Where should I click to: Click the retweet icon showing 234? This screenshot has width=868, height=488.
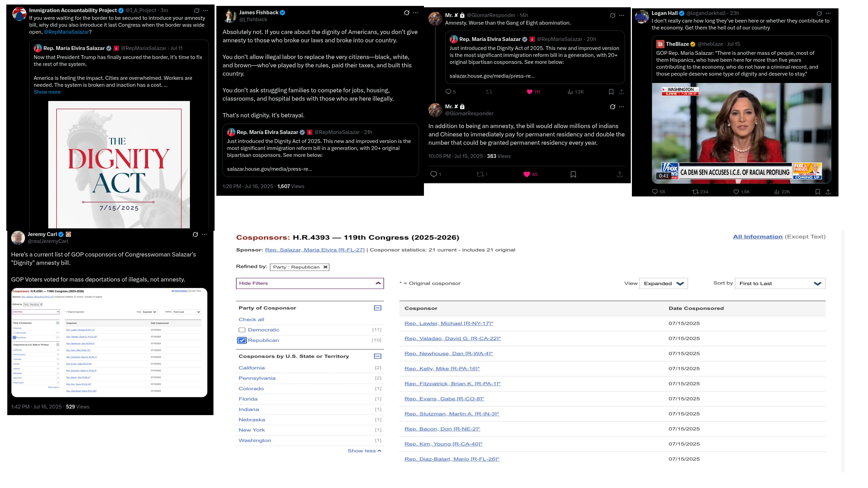point(695,192)
